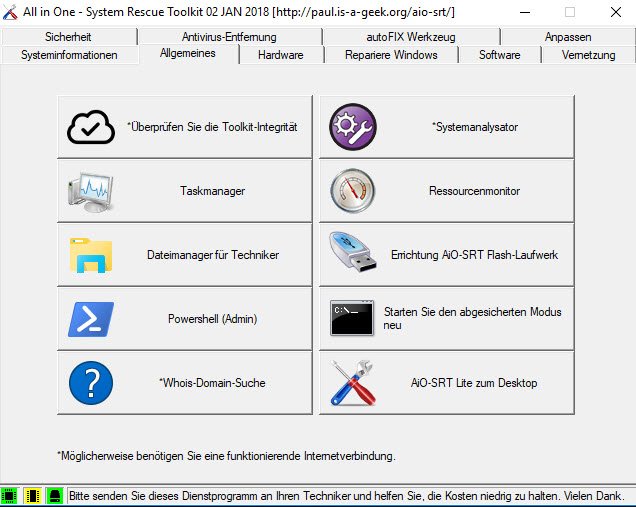Screen dimensions: 636x507
Task: Switch to the Repariere Windows tab
Action: tap(391, 55)
